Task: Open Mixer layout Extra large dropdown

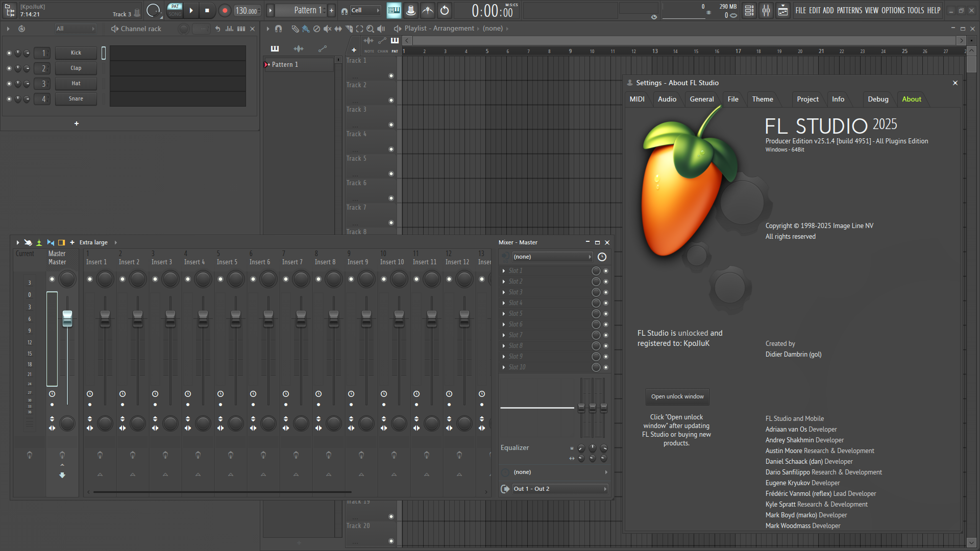Action: tap(98, 242)
